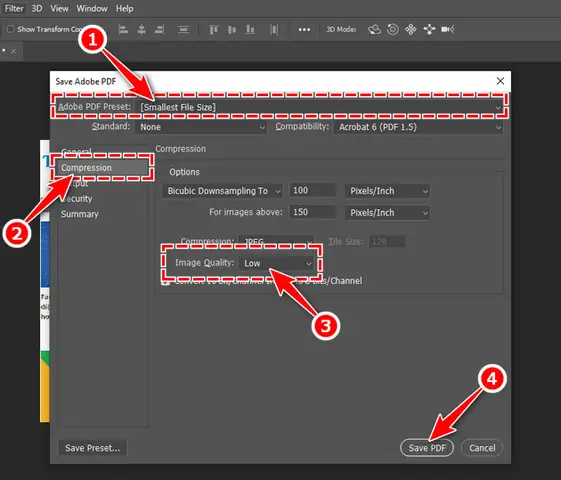Close the Save Adobe PDF dialog
561x480 pixels.
click(x=501, y=81)
